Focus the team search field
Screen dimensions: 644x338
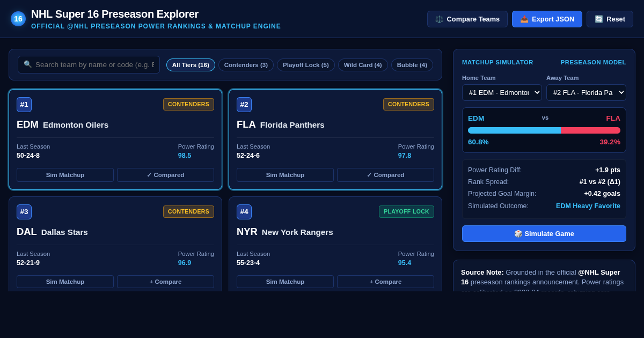click(89, 64)
